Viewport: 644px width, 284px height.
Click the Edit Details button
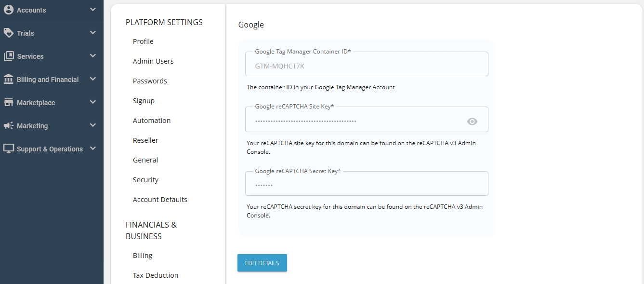coord(262,263)
